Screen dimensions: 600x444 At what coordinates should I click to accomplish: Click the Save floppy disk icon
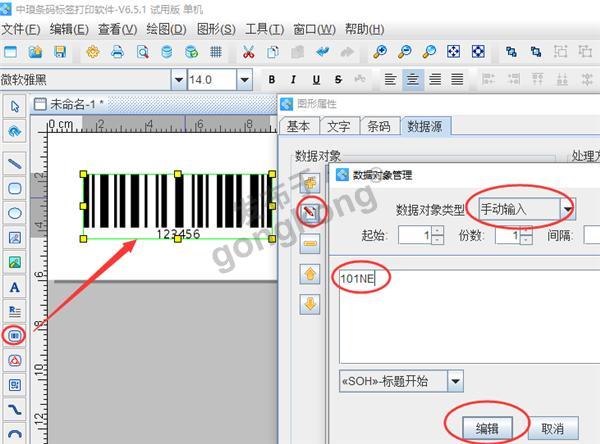[x=60, y=51]
